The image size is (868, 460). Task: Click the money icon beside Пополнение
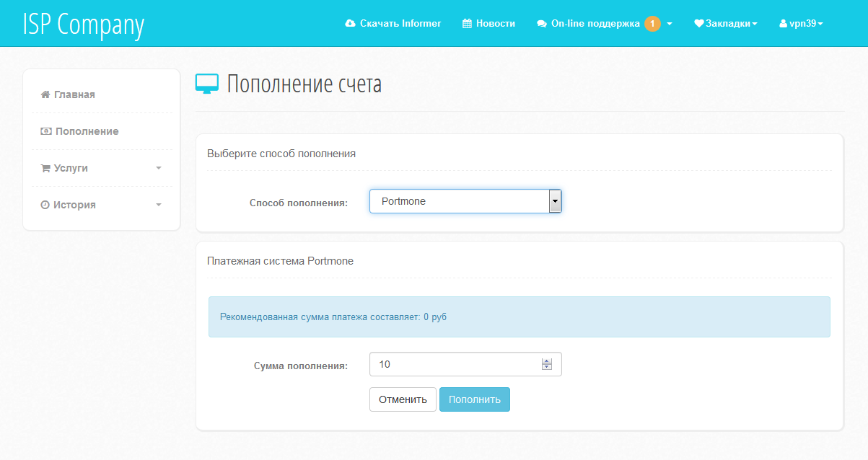point(46,131)
